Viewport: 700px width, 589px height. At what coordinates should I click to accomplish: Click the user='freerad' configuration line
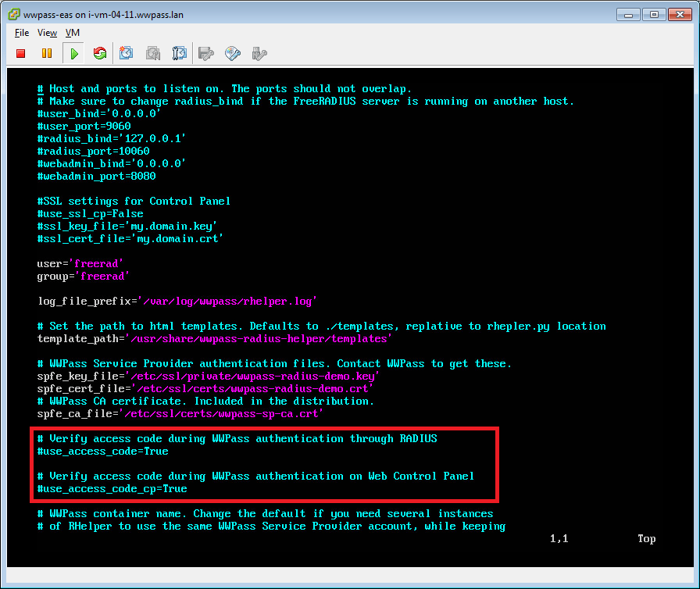(x=78, y=263)
